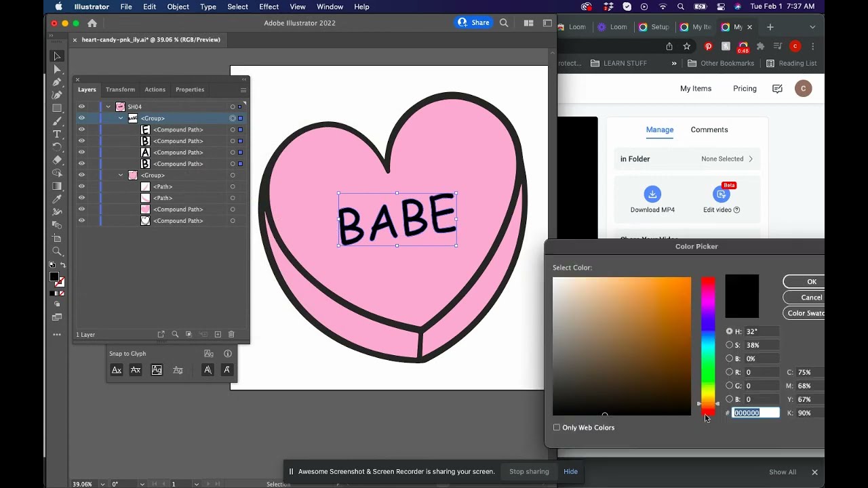Select the Zoom tool in toolbar
This screenshot has height=488, width=868.
57,251
